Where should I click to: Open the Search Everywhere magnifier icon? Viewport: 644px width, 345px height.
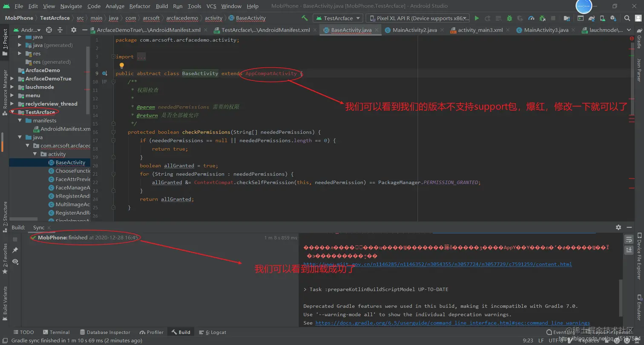point(627,18)
